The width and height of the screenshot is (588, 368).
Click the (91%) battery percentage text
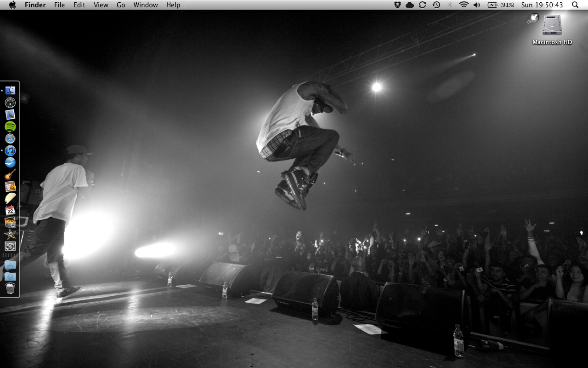(x=507, y=5)
